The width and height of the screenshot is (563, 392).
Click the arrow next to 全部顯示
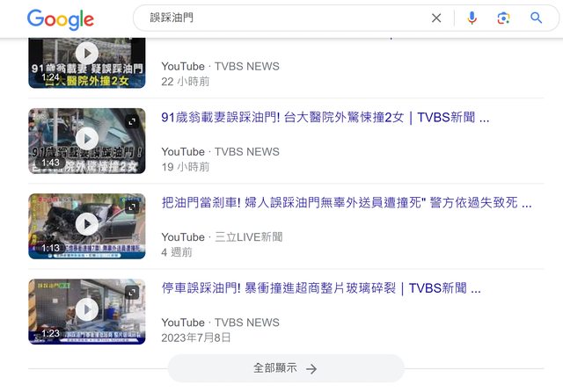click(x=311, y=368)
